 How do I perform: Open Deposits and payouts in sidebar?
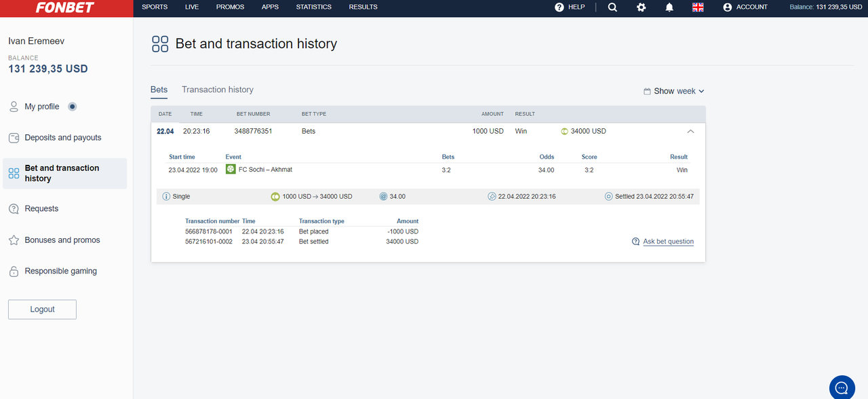click(x=62, y=138)
